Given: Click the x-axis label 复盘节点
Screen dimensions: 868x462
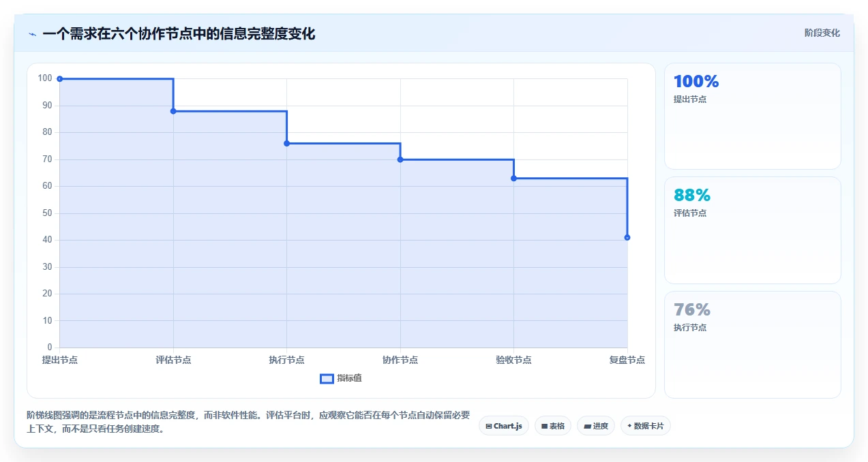Looking at the screenshot, I should click(x=627, y=360).
